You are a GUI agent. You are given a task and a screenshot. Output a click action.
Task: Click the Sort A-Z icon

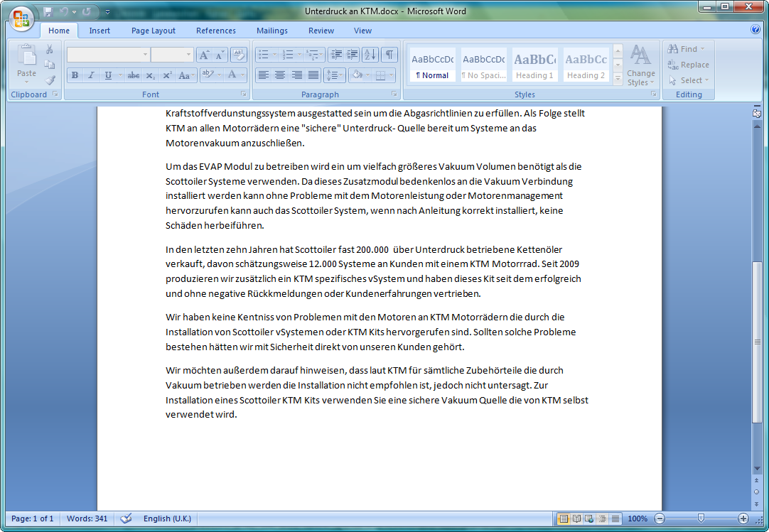point(370,55)
